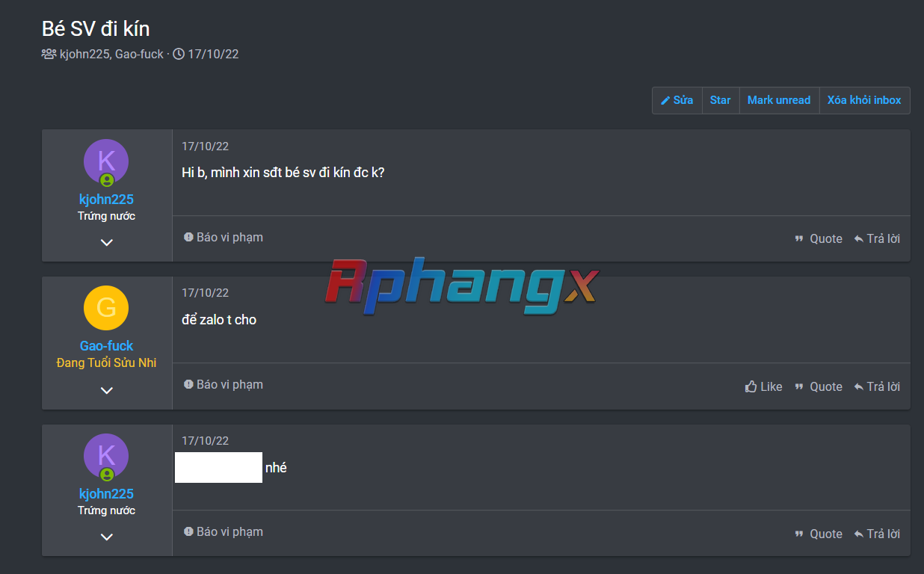Click the quote marks icon in the first message
The width and height of the screenshot is (924, 574).
(799, 239)
